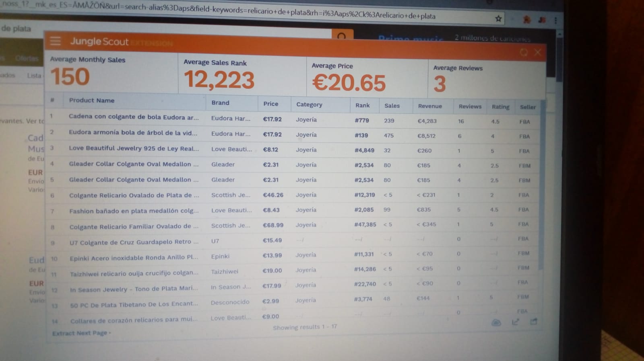Sort by the Sales column header

392,106
